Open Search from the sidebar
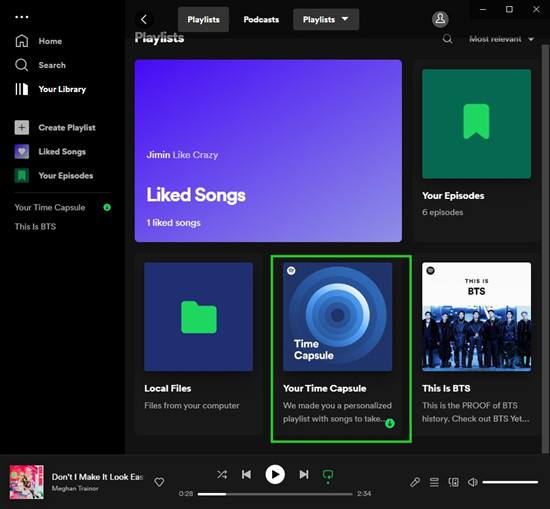This screenshot has height=509, width=550. 40,65
